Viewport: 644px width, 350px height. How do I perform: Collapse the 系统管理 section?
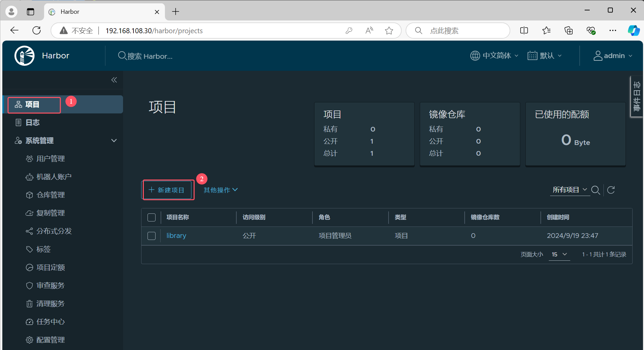pos(114,141)
